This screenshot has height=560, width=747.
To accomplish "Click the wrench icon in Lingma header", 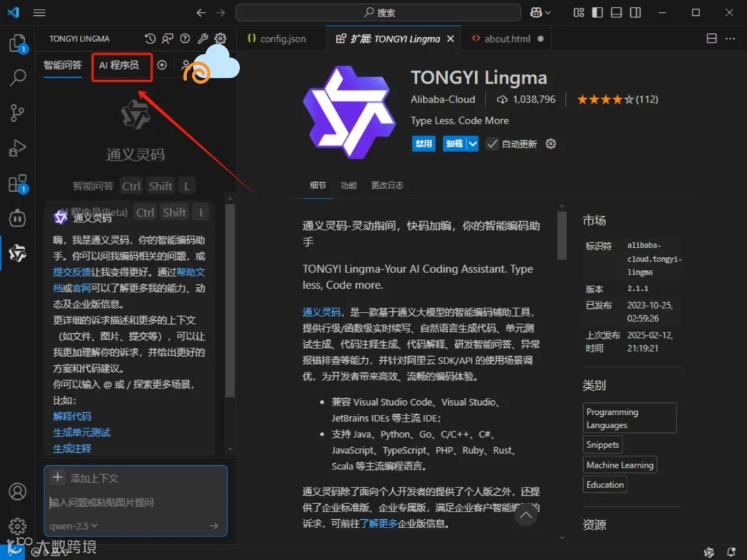I will [203, 39].
